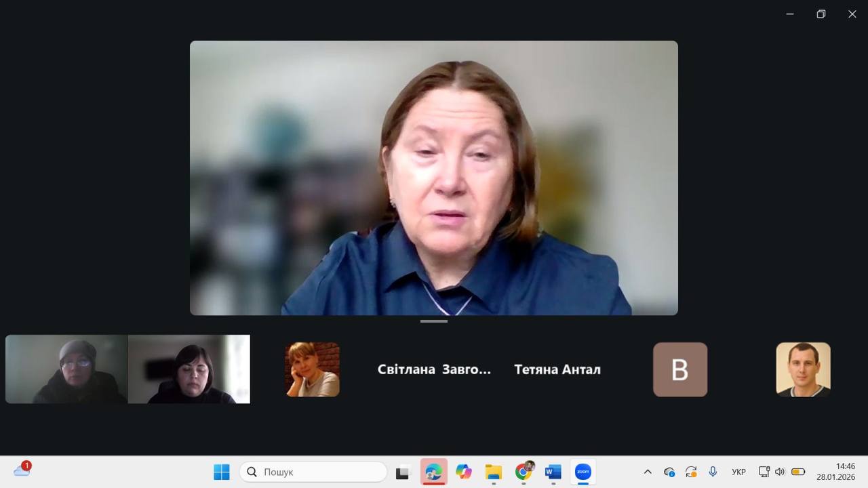Open the volume speaker tray icon
This screenshot has height=488, width=868.
[x=780, y=472]
